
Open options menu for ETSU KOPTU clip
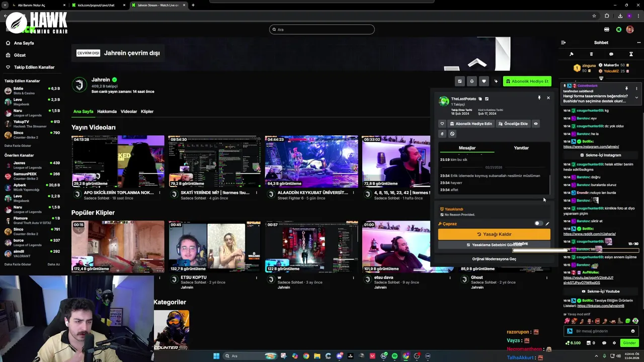(x=257, y=278)
